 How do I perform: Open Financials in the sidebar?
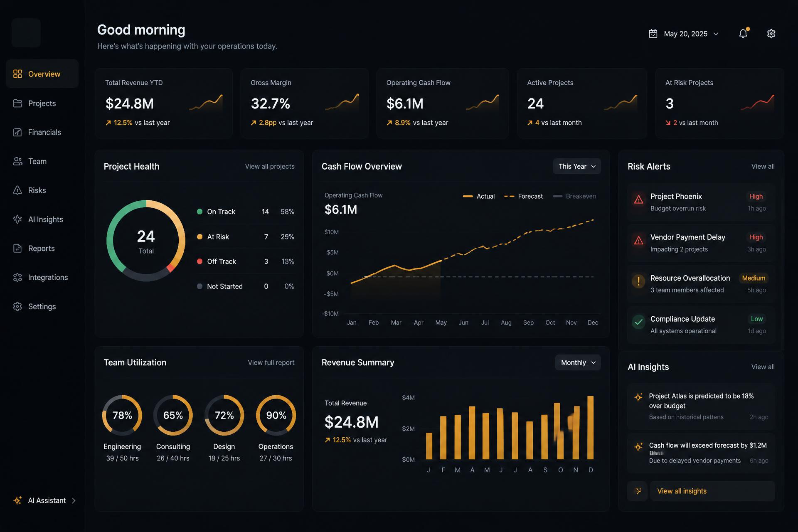42,132
